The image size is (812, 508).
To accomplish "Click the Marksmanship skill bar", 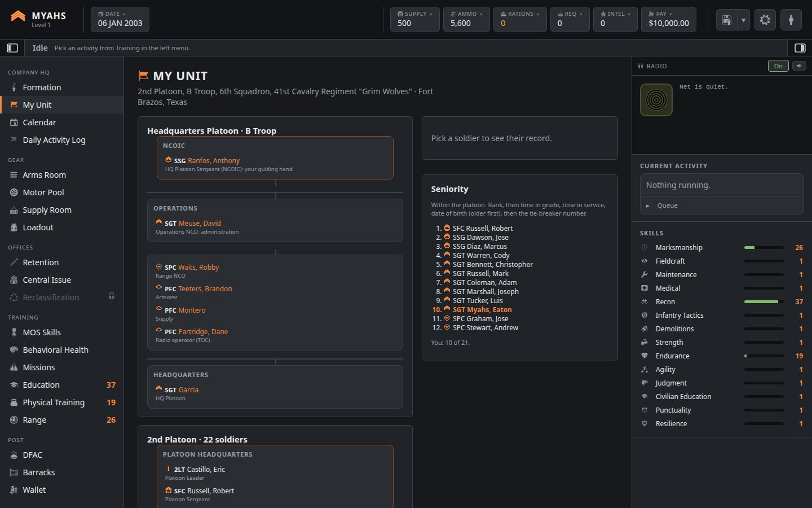I will click(x=764, y=248).
